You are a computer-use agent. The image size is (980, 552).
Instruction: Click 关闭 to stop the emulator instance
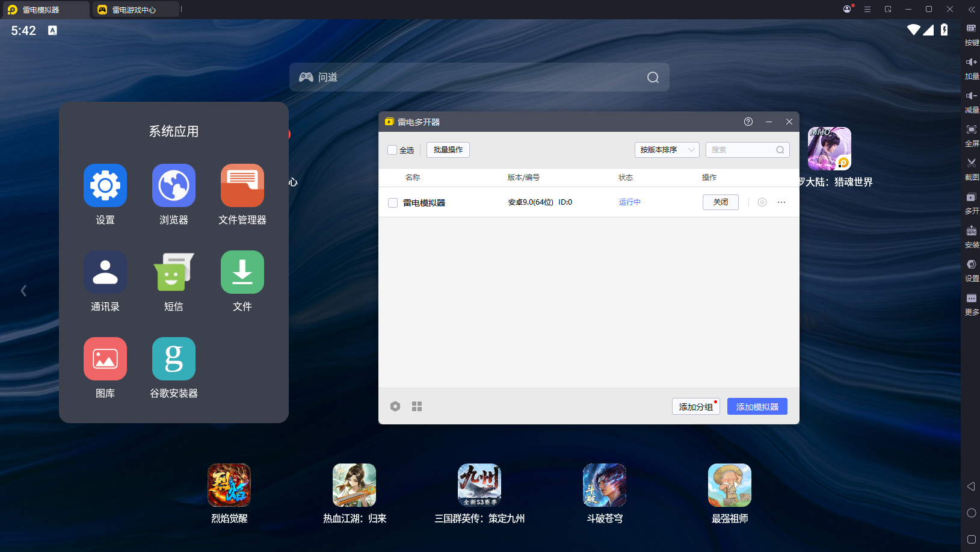pyautogui.click(x=721, y=202)
